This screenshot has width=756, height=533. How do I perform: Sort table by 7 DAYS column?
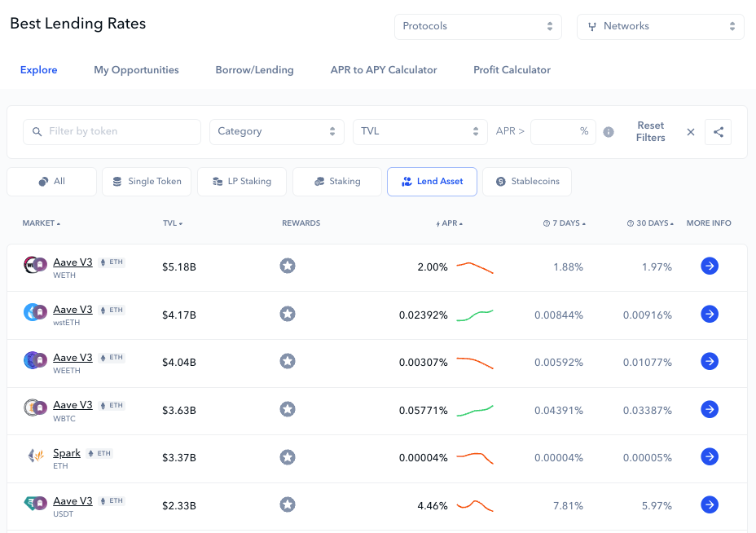click(x=564, y=223)
